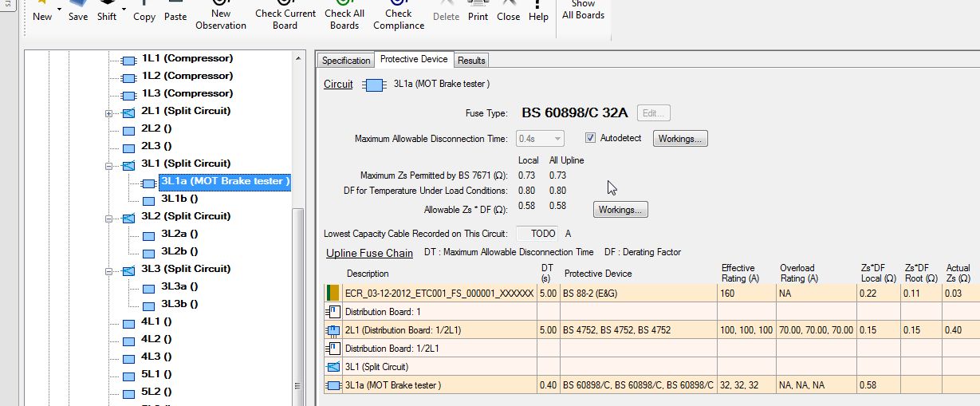The image size is (980, 406).
Task: Click the Shift toolbar button
Action: coord(107,13)
